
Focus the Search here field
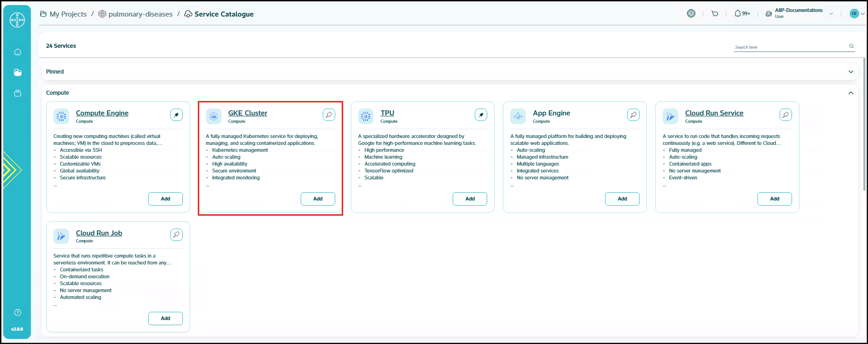pyautogui.click(x=790, y=47)
